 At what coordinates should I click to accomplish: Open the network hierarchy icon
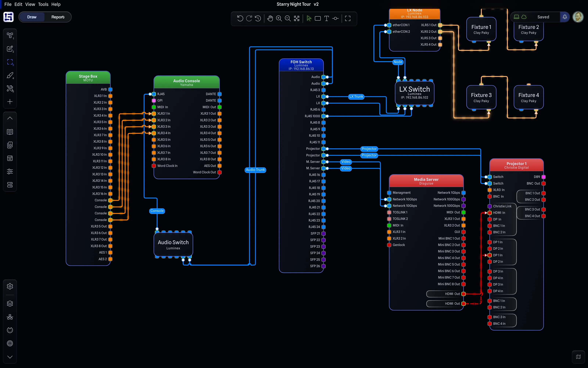10,317
